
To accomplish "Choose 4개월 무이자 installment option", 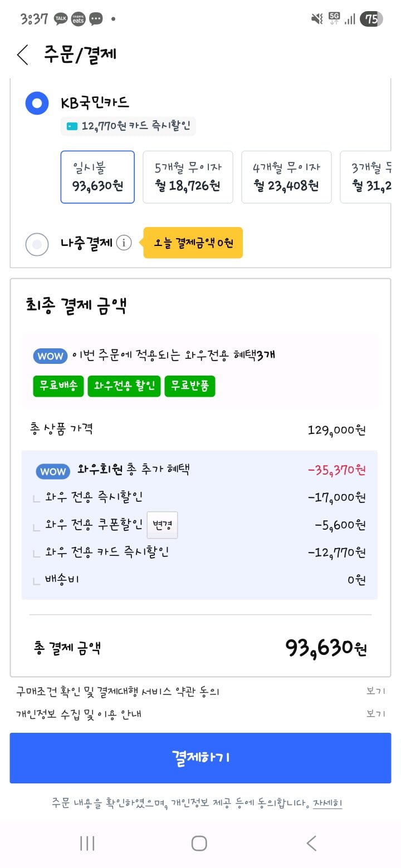I will coord(286,177).
